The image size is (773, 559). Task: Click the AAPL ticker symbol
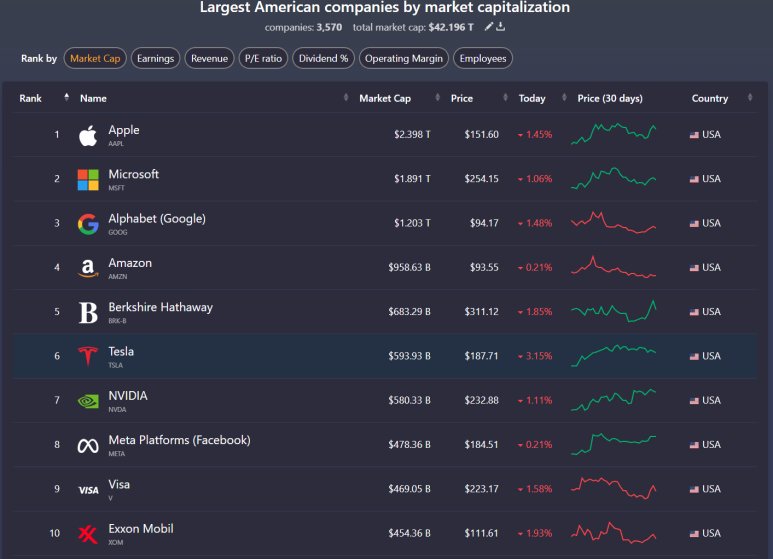116,144
